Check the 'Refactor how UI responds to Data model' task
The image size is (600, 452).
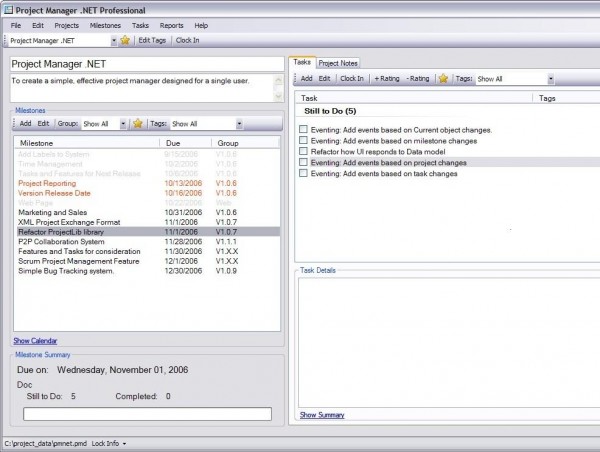303,152
